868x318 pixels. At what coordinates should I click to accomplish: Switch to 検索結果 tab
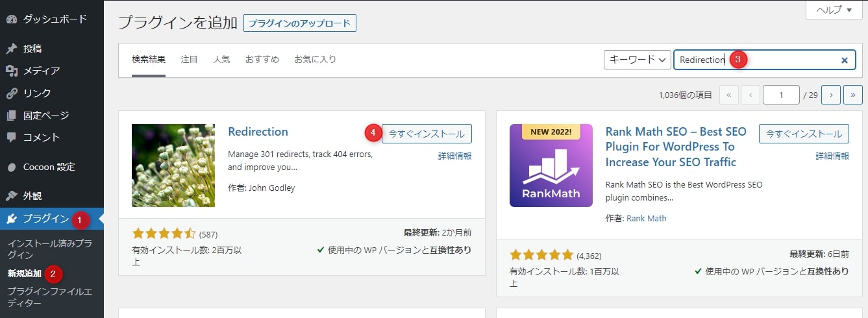pyautogui.click(x=149, y=60)
